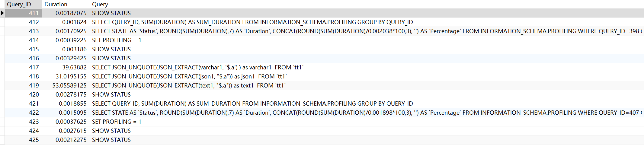Click the GROUP BY QUERY_ID query in row 412
644x156 pixels.
coord(252,22)
